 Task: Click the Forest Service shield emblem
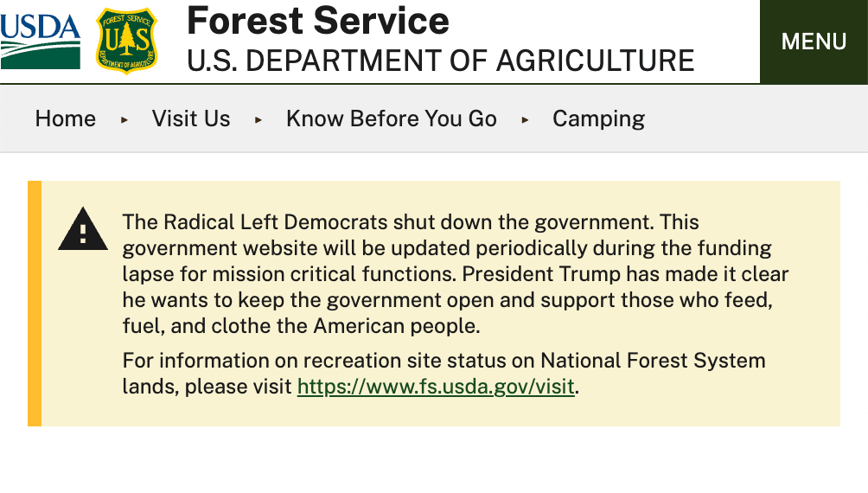click(x=126, y=41)
